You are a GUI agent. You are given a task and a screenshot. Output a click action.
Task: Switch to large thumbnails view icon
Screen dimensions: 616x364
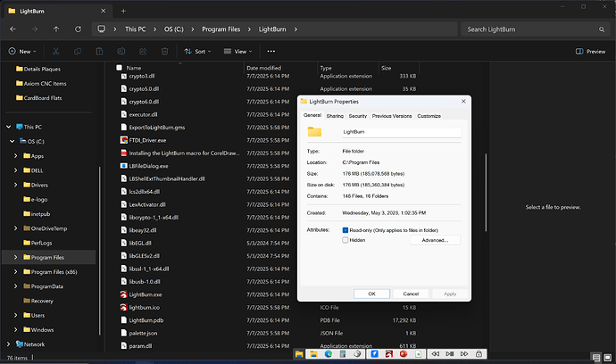point(608,358)
